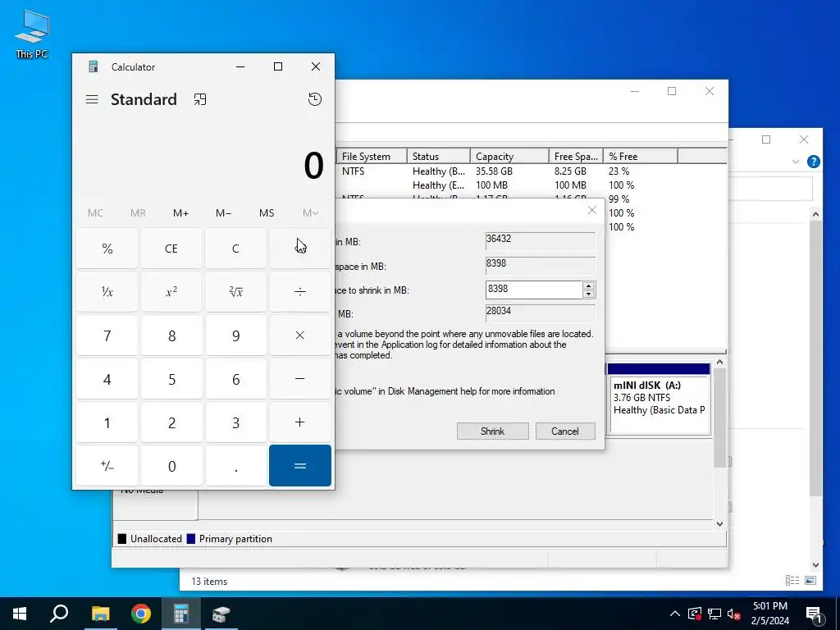Image resolution: width=840 pixels, height=630 pixels.
Task: Switch to large icons view in File Explorer
Action: tap(810, 580)
